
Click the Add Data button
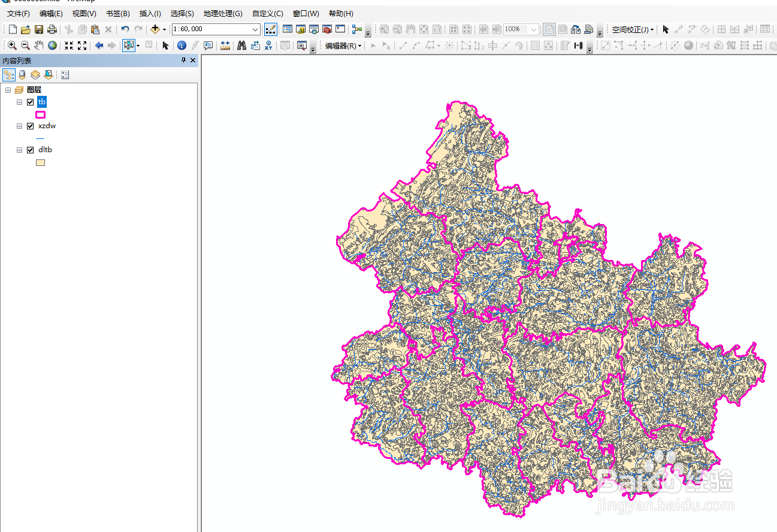(x=155, y=29)
